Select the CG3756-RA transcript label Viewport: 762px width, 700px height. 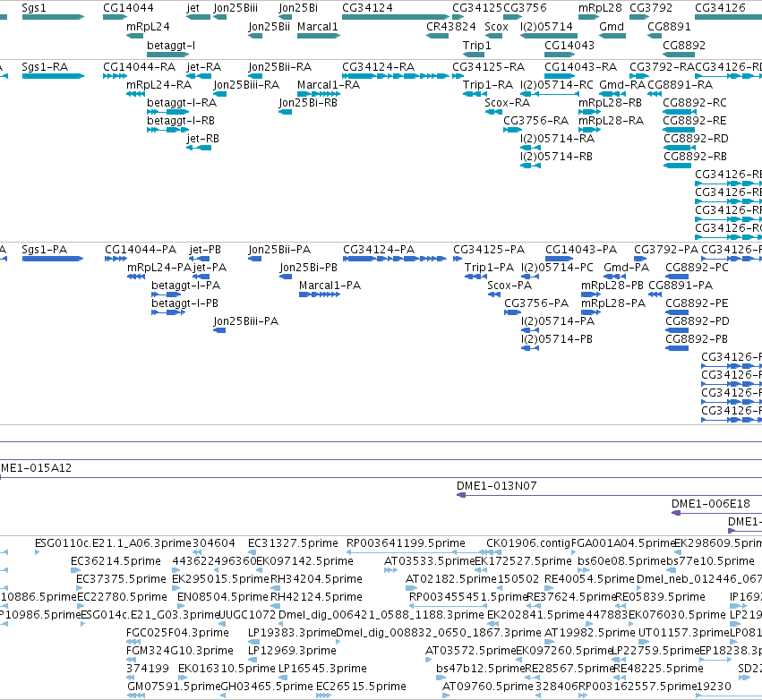tap(535, 121)
